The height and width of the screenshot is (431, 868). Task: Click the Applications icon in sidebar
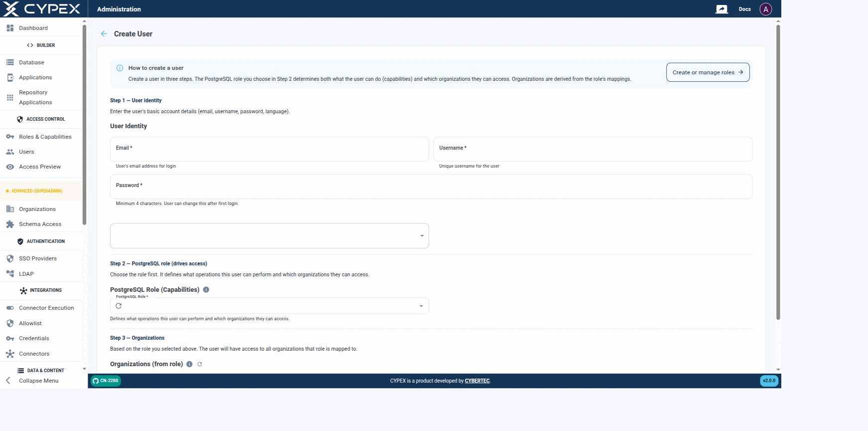10,77
